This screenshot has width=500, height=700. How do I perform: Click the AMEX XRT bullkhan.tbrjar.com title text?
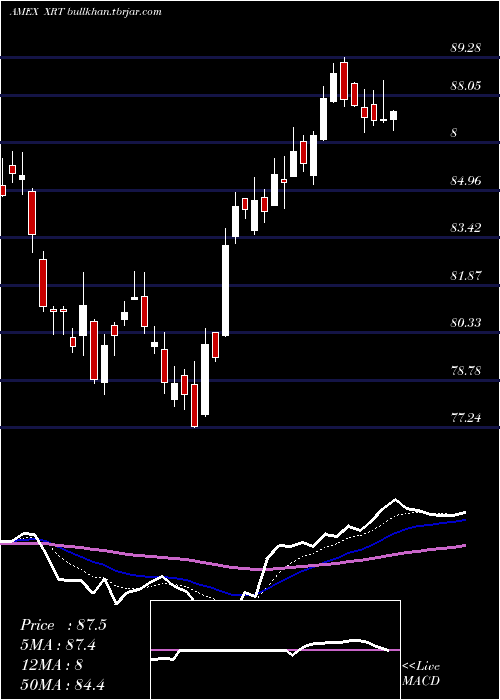point(85,12)
